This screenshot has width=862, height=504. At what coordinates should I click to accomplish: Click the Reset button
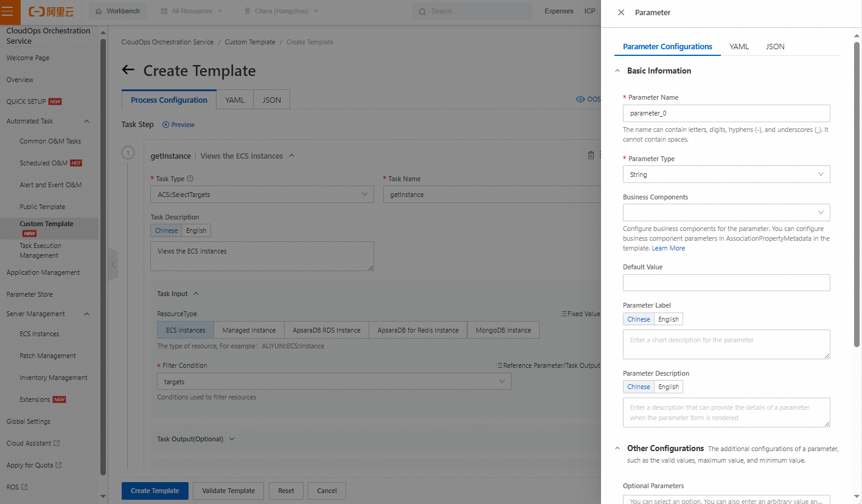tap(286, 491)
